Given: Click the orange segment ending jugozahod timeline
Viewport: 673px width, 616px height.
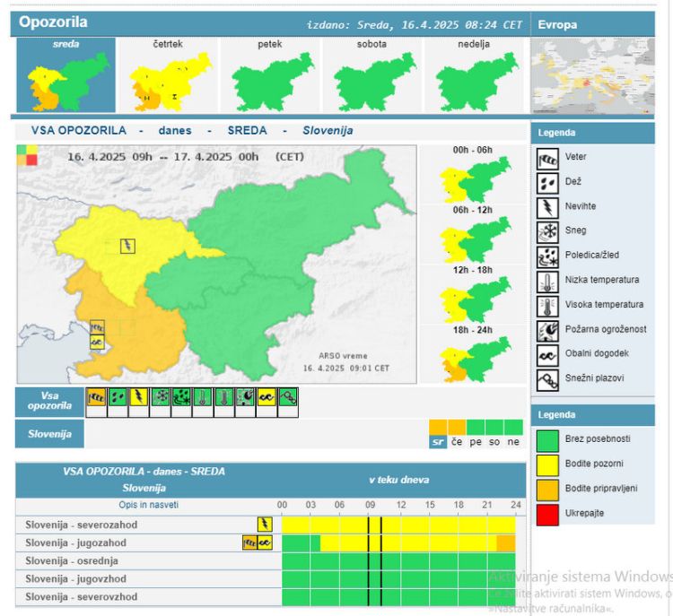Looking at the screenshot, I should 506,543.
